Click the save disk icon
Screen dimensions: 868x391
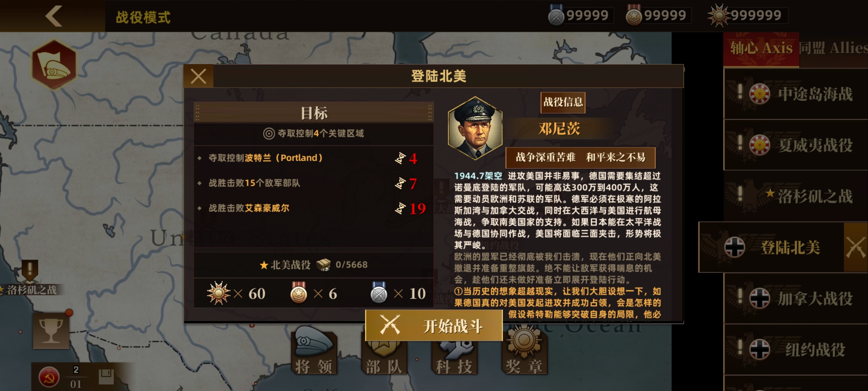tap(106, 377)
